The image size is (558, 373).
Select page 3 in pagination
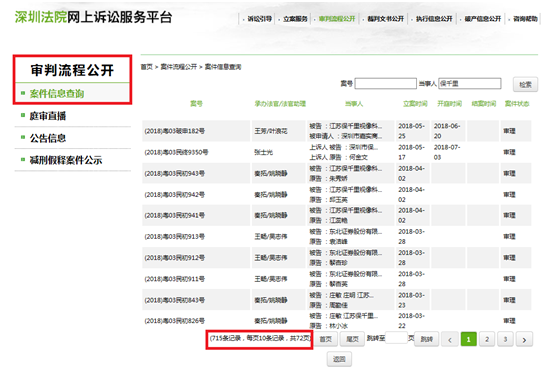(x=505, y=339)
